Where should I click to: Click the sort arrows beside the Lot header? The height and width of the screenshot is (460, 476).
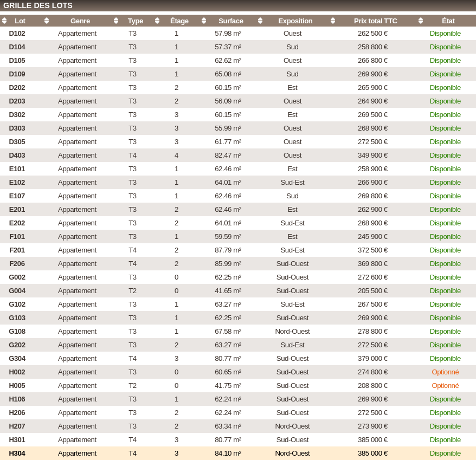(4, 21)
